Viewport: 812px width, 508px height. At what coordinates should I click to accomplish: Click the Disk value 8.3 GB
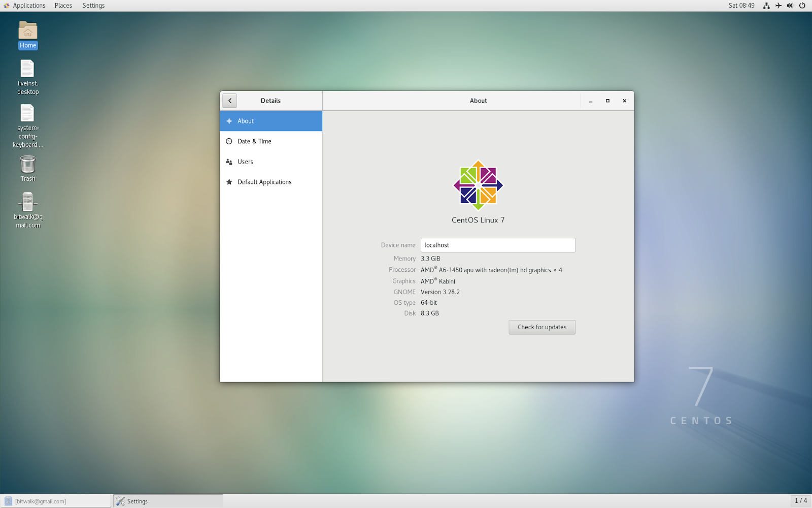pos(430,313)
